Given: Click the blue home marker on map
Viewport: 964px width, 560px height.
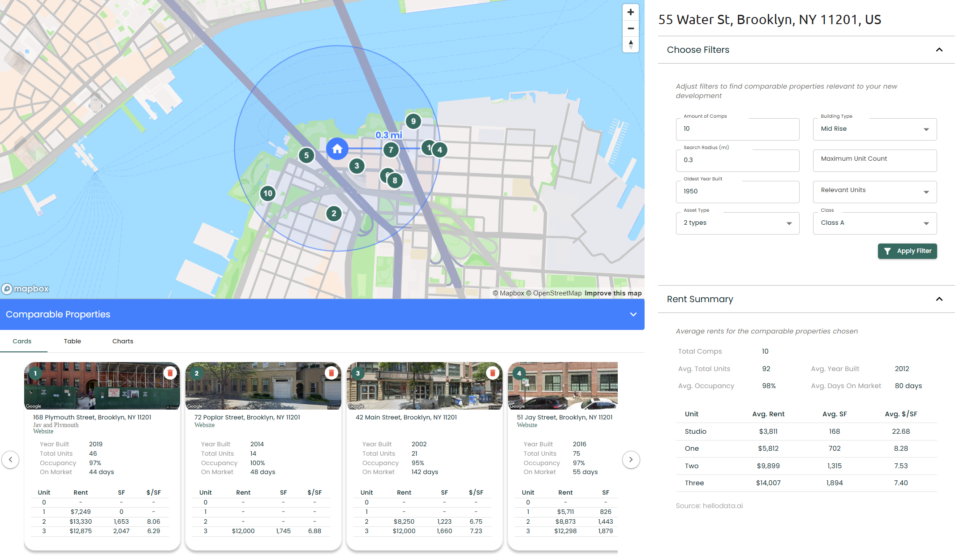Looking at the screenshot, I should coord(337,149).
